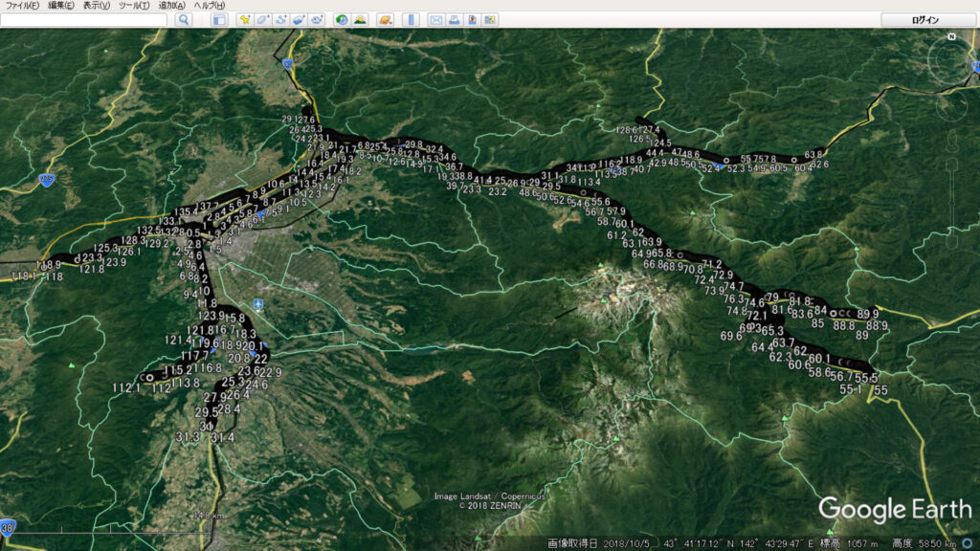980x551 pixels.
Task: Toggle sunlight across the landscape
Action: [x=360, y=20]
